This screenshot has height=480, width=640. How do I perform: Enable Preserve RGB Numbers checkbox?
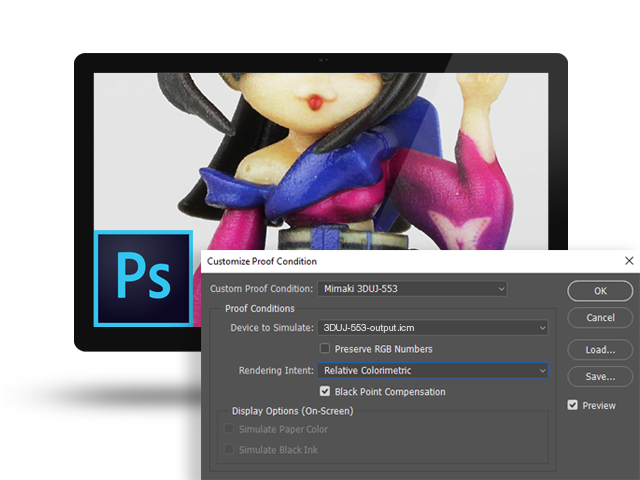coord(325,349)
